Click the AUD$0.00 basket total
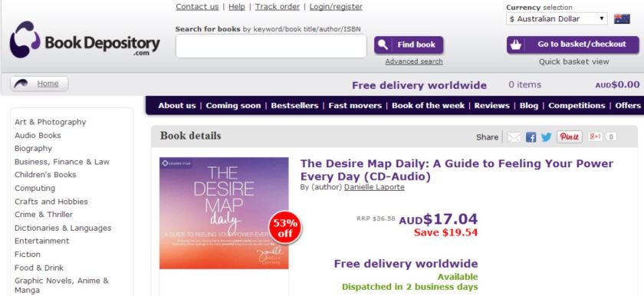 (617, 84)
